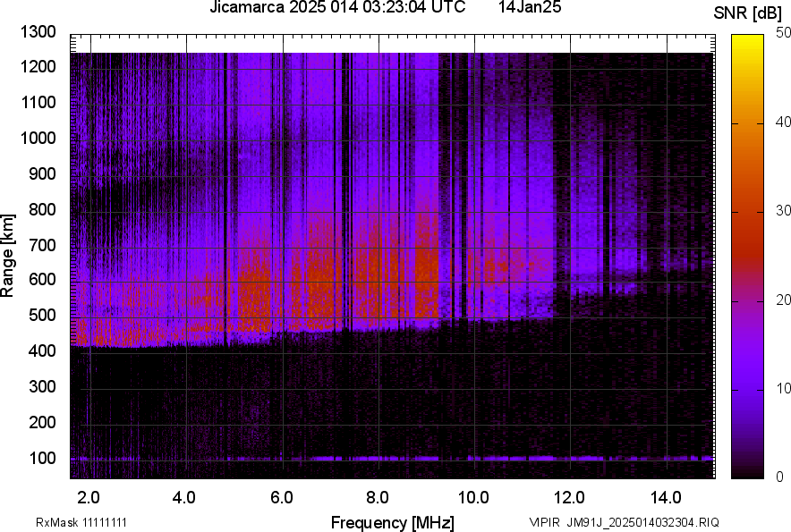The image size is (791, 532).
Task: Click the frequency tick label '6.0'
Action: 282,498
